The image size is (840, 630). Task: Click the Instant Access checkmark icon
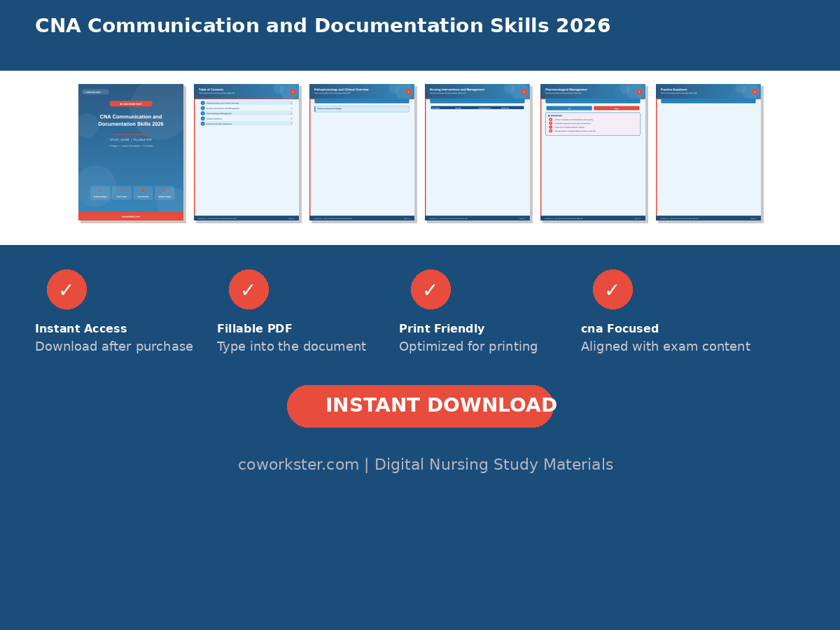pyautogui.click(x=66, y=289)
